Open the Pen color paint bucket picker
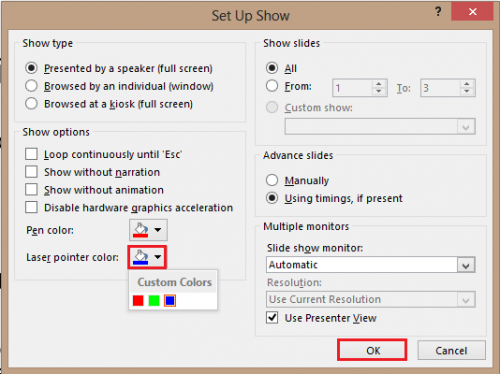Viewport: 500px width, 374px height. [x=148, y=230]
